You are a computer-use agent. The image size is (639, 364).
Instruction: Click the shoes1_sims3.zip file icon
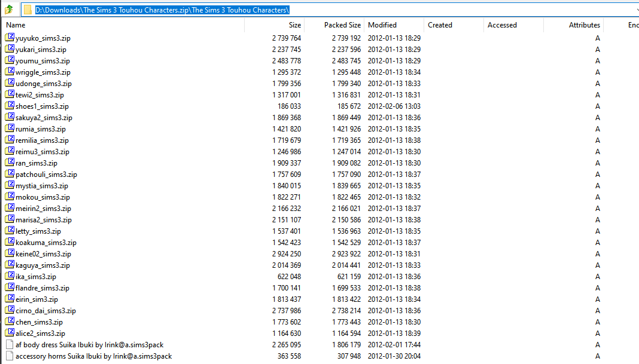click(x=10, y=106)
